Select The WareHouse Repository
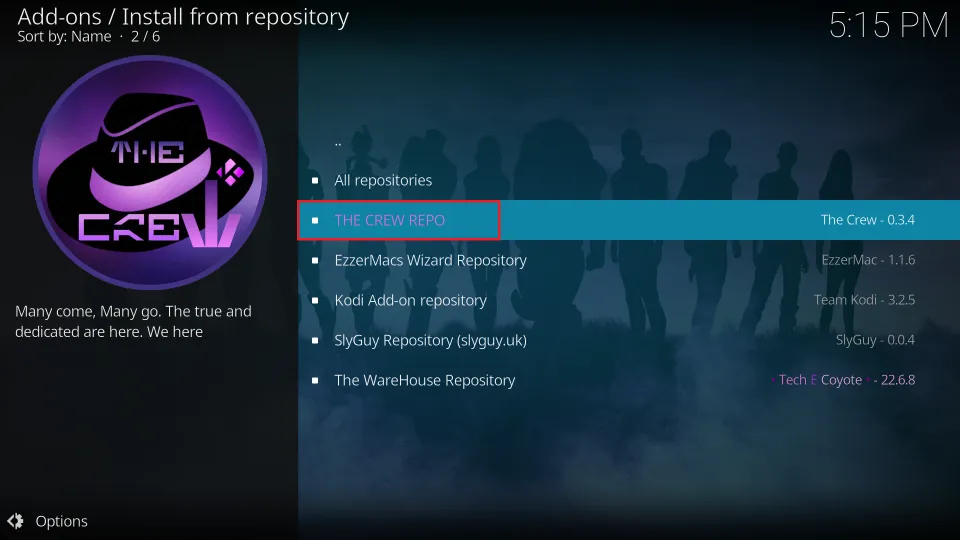This screenshot has height=540, width=960. [x=629, y=380]
